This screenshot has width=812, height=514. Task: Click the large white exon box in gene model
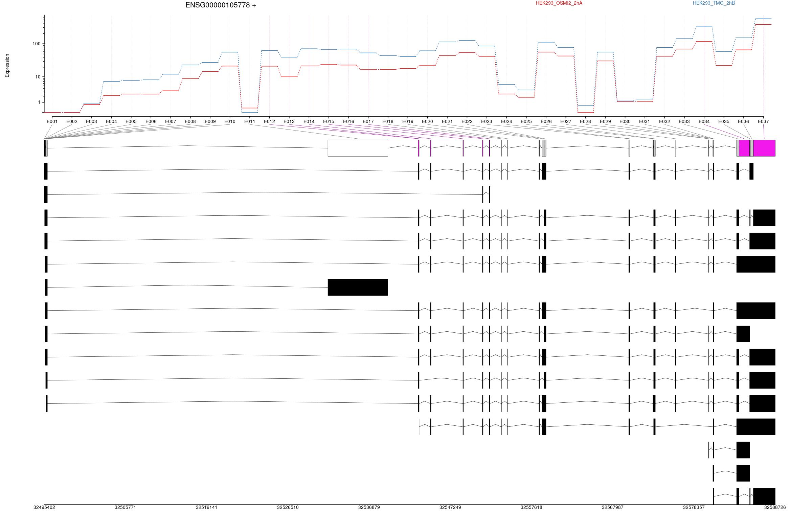[x=358, y=148]
